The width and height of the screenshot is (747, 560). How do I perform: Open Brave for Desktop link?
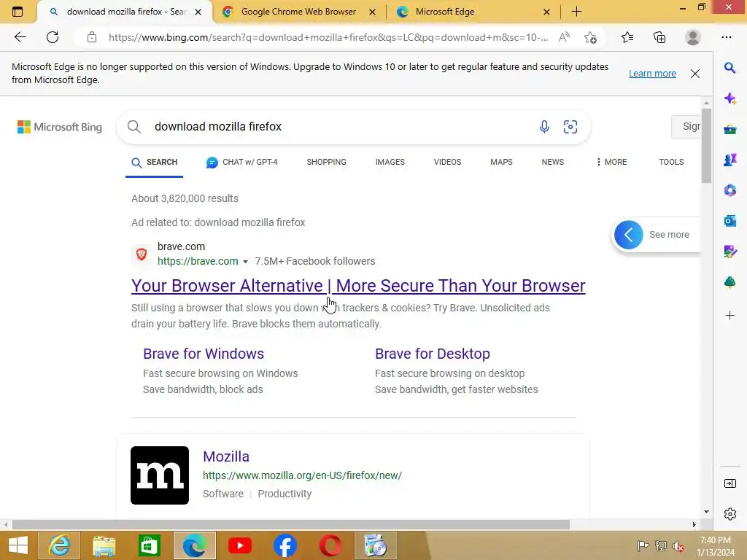tap(433, 354)
